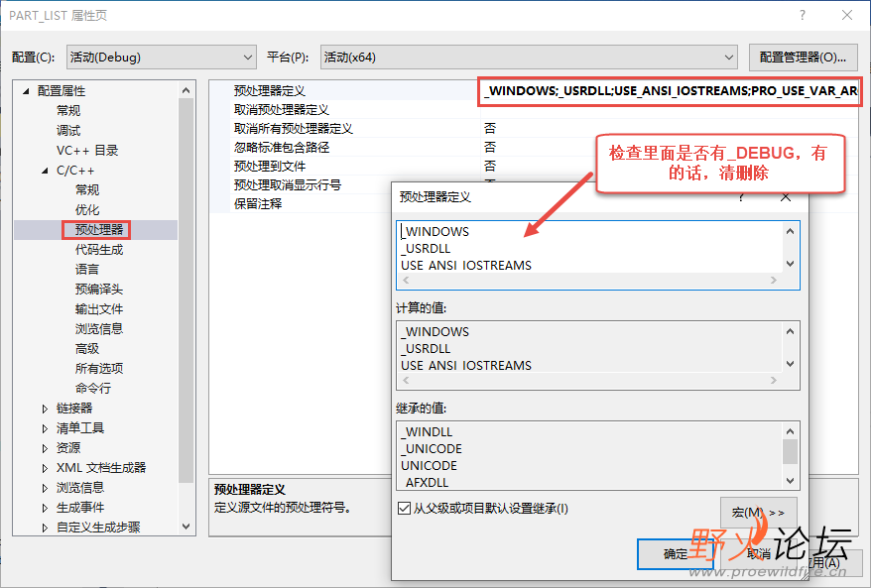Select the 代码生成 tree item

tap(99, 250)
